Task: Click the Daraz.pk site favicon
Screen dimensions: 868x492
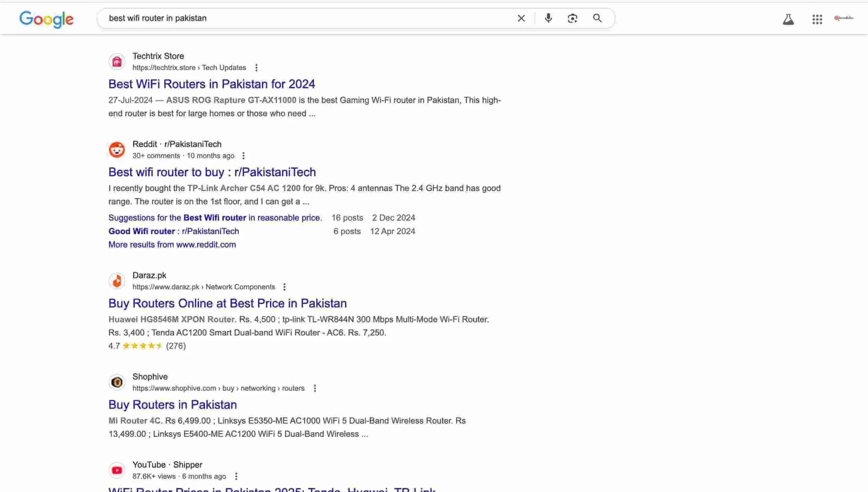Action: click(117, 281)
